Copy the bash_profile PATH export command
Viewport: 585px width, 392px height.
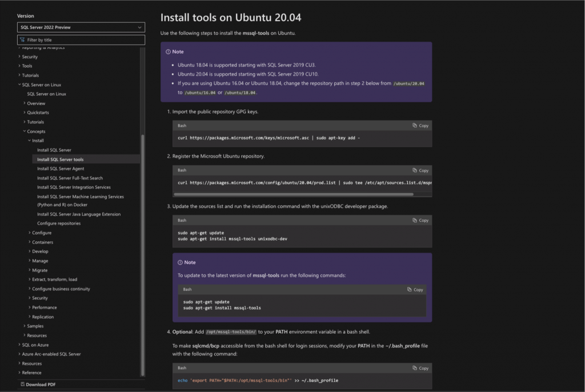[x=420, y=368]
